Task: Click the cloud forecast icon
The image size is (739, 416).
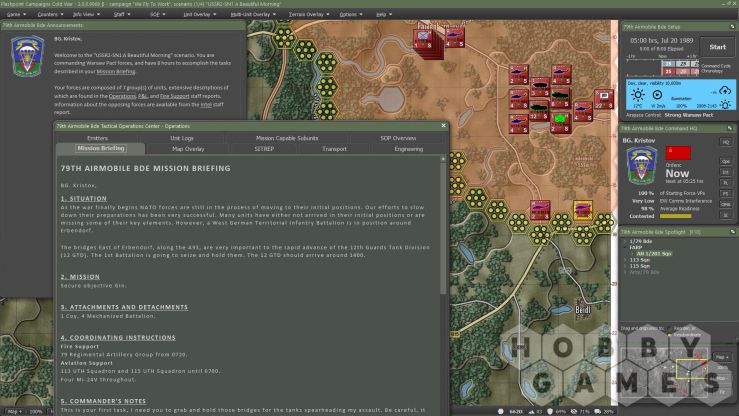Action: click(x=725, y=90)
